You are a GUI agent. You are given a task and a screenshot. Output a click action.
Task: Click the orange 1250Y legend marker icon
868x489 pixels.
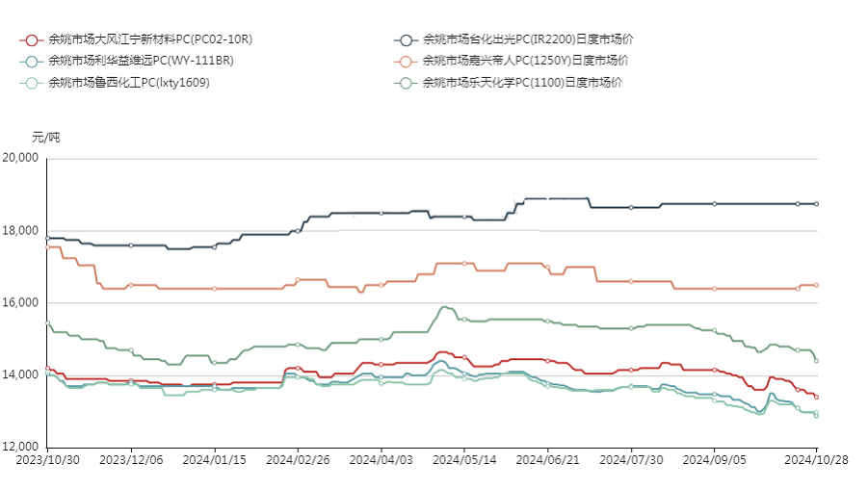point(406,62)
